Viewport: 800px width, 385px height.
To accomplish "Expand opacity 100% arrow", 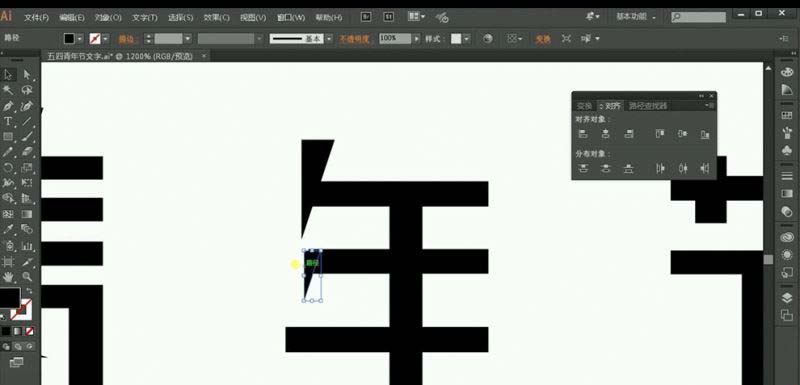I will [x=417, y=39].
